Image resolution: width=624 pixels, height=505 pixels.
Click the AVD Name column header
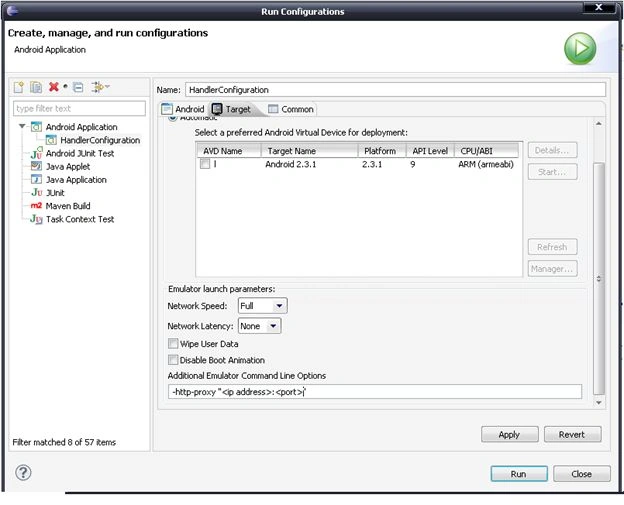pyautogui.click(x=229, y=151)
